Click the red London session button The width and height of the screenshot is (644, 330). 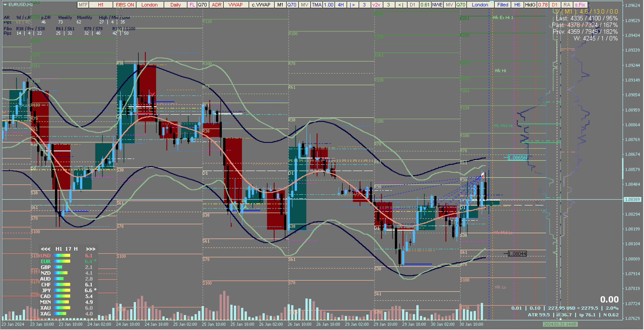pyautogui.click(x=150, y=4)
